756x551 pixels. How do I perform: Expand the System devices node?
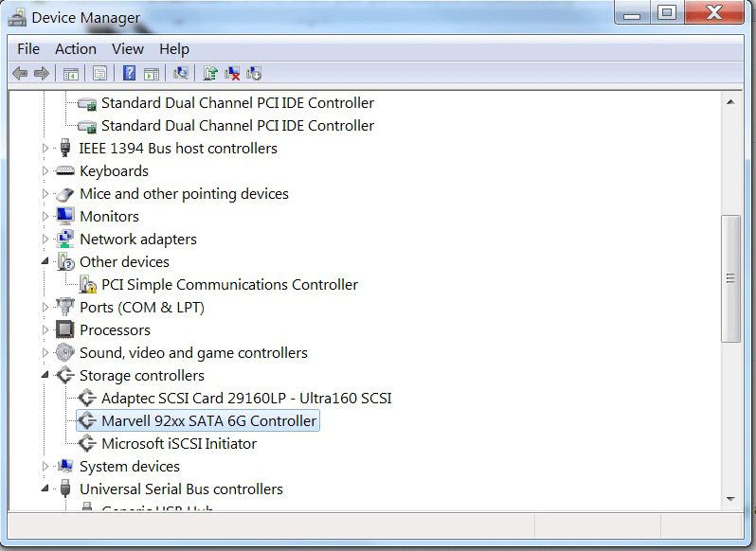coord(45,466)
